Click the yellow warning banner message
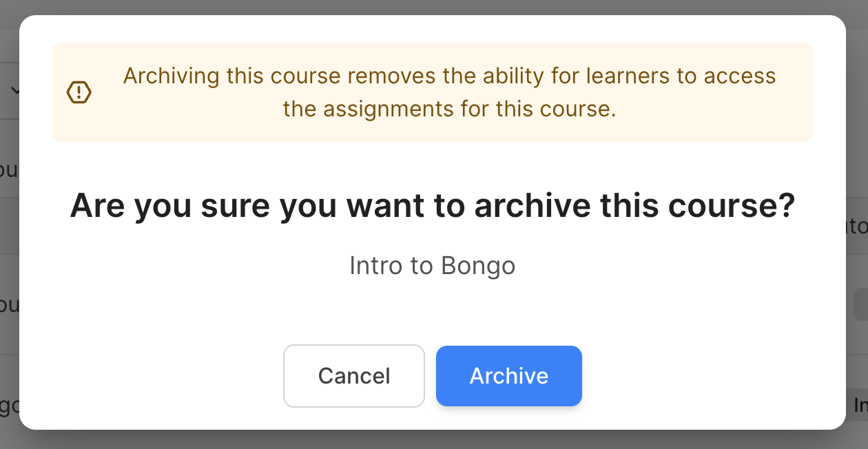The width and height of the screenshot is (868, 449). click(433, 92)
